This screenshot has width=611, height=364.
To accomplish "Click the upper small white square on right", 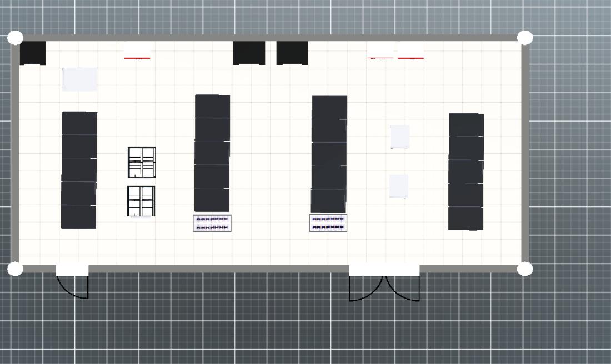I will click(x=399, y=136).
